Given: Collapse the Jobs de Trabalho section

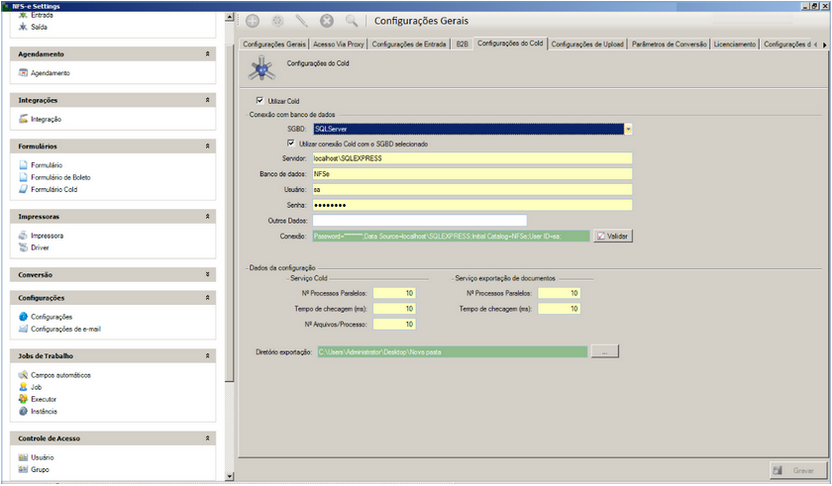Looking at the screenshot, I should coord(207,356).
